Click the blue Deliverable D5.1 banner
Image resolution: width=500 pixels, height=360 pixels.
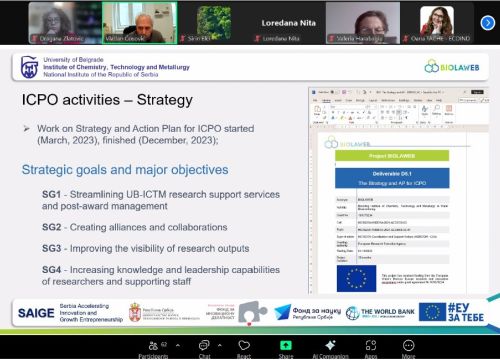click(392, 178)
